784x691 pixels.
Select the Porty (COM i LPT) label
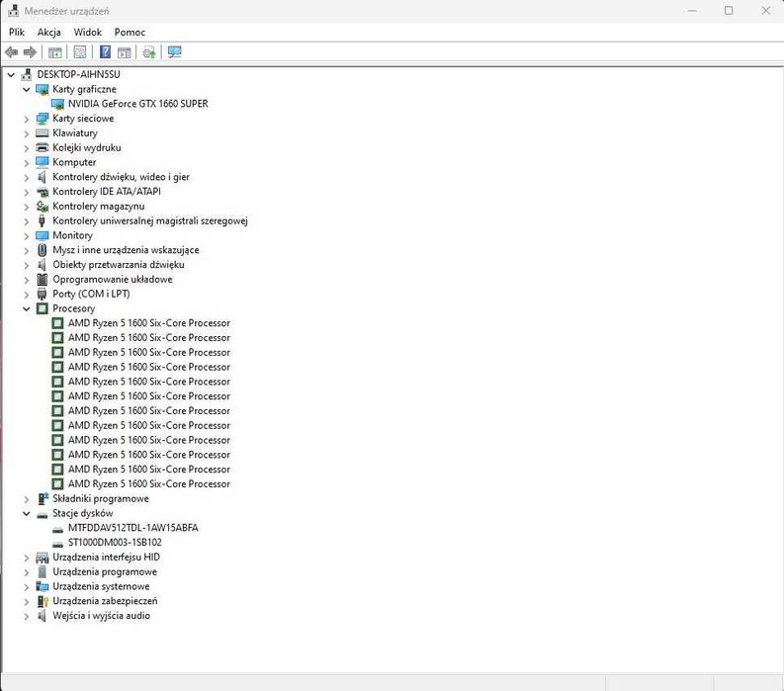91,294
